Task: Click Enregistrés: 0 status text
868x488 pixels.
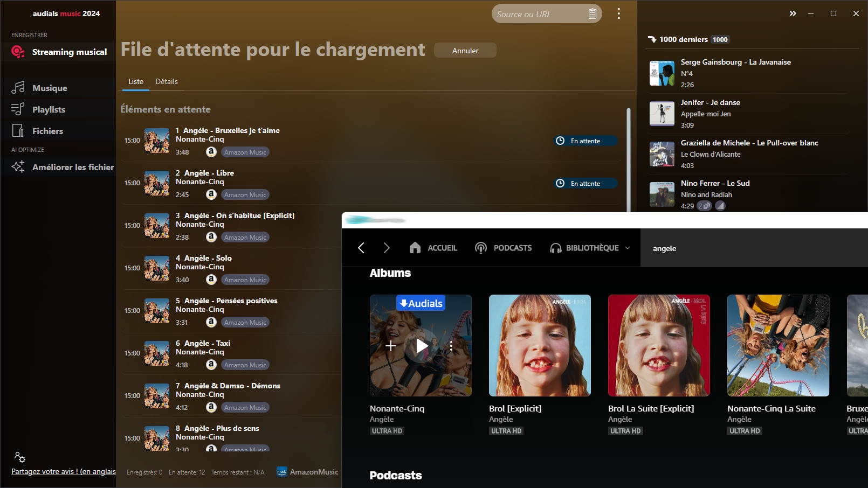Action: pos(144,472)
